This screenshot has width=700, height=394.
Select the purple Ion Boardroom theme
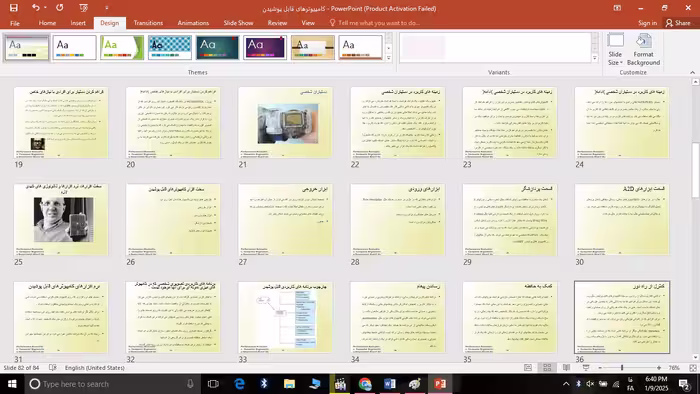coord(265,47)
